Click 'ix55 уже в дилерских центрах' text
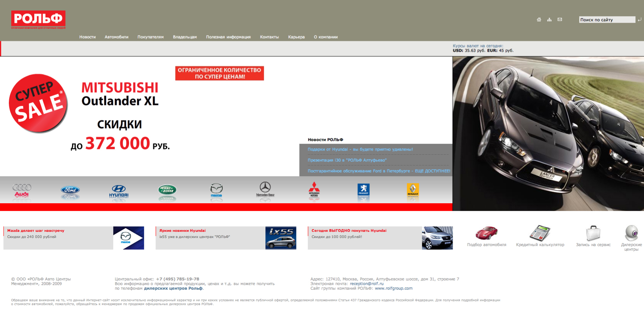Screen dimensions: 644x309 pos(195,237)
